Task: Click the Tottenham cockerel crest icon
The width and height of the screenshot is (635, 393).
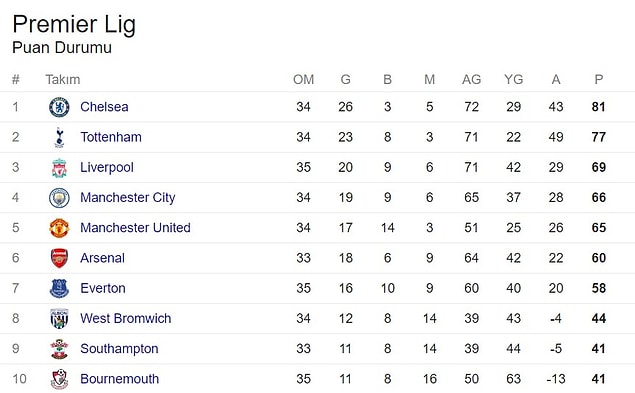Action: pos(59,137)
